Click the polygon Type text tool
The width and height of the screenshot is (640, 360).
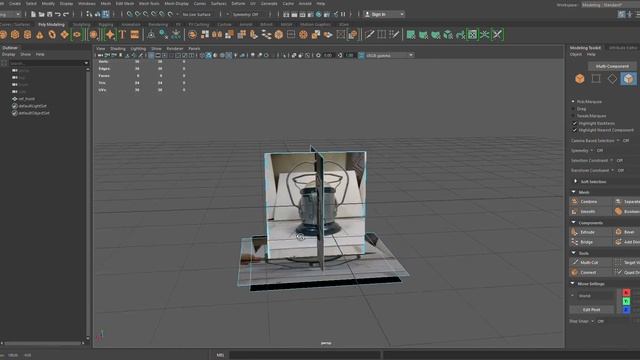click(x=122, y=35)
